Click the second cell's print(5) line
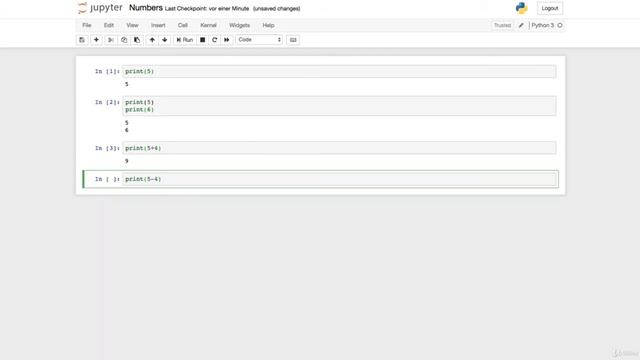The image size is (640, 360). (x=140, y=102)
